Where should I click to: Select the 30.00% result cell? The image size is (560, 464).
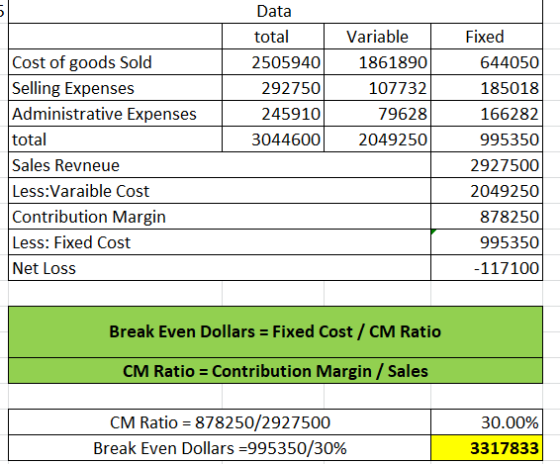[486, 422]
